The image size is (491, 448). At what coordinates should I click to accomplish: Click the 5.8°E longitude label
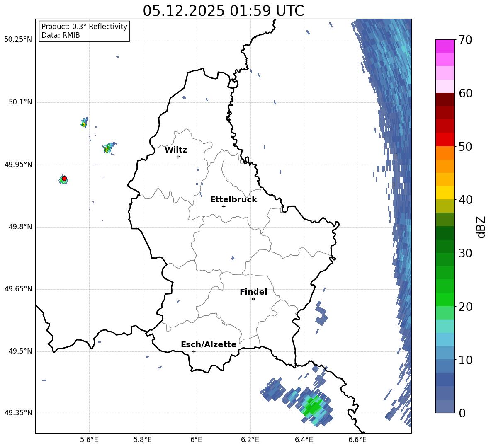143,440
